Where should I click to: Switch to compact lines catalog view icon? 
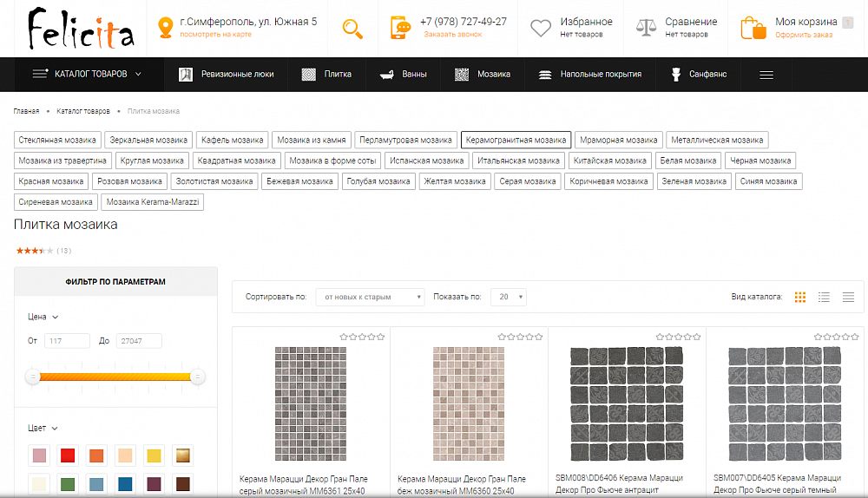click(848, 297)
